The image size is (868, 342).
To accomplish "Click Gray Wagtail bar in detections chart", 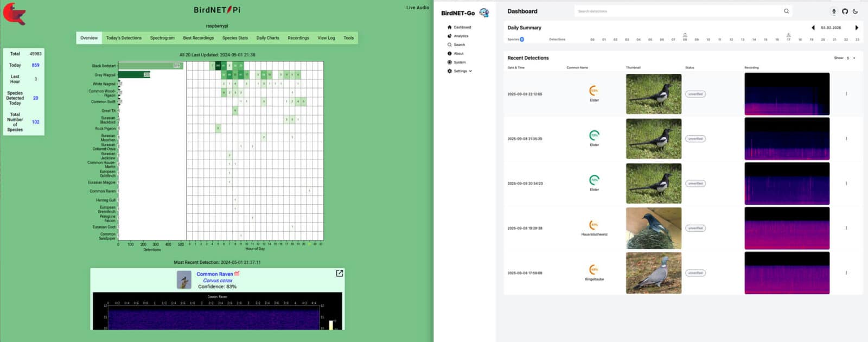I will [x=134, y=74].
